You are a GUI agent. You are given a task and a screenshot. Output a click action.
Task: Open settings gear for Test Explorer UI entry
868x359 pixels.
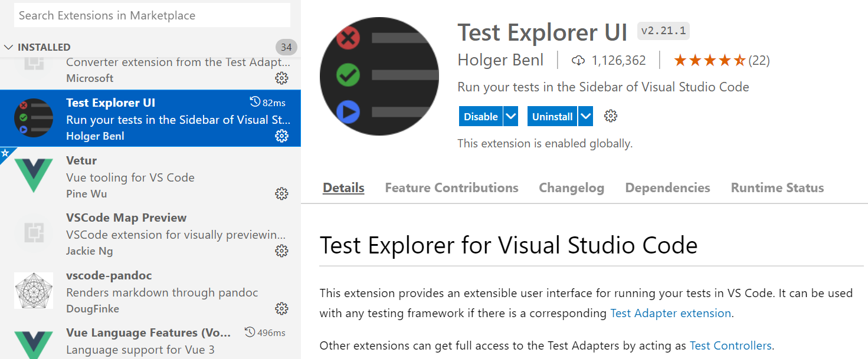(x=282, y=136)
